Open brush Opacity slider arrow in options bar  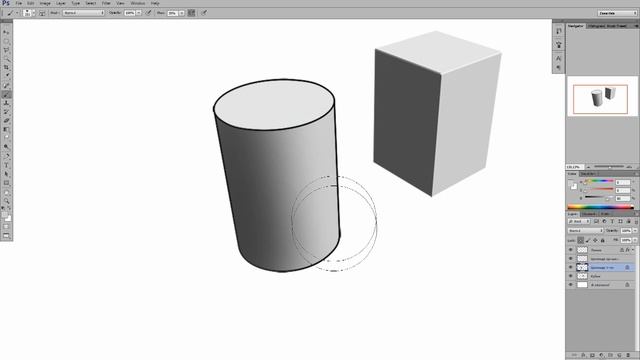pyautogui.click(x=138, y=13)
